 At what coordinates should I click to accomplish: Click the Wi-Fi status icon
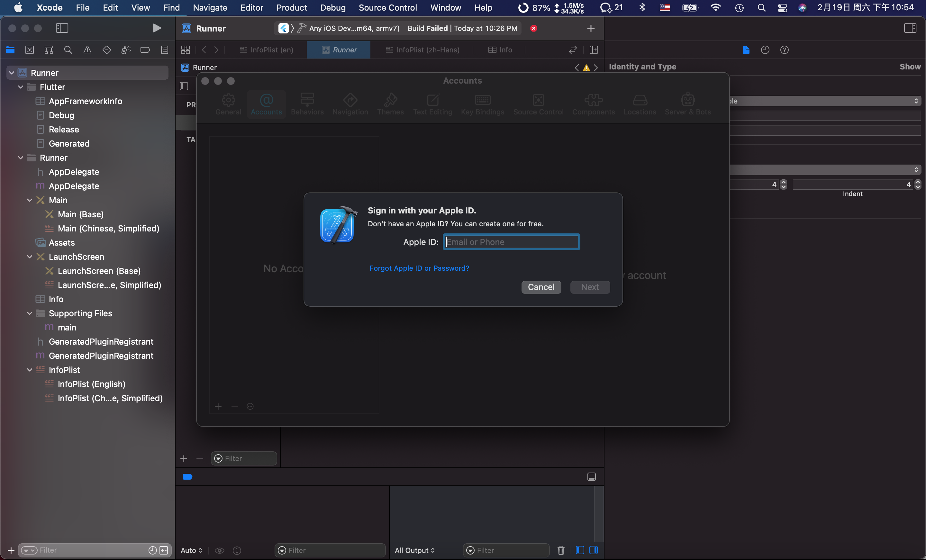point(715,7)
